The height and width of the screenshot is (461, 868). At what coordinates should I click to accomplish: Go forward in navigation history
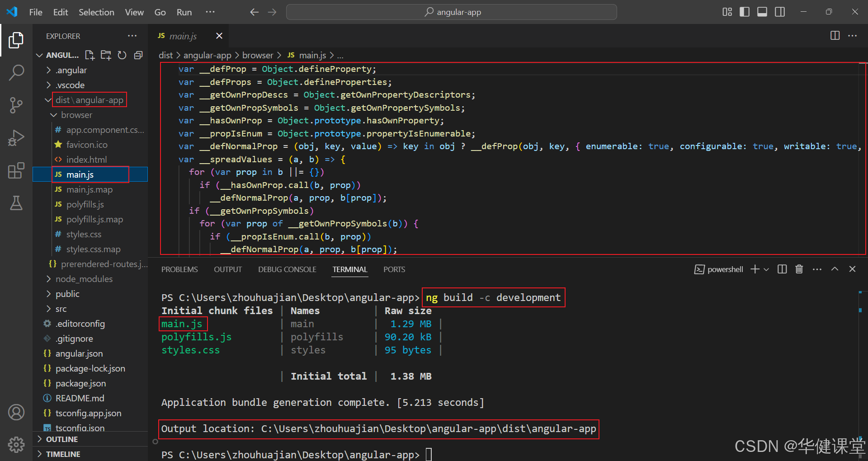272,12
